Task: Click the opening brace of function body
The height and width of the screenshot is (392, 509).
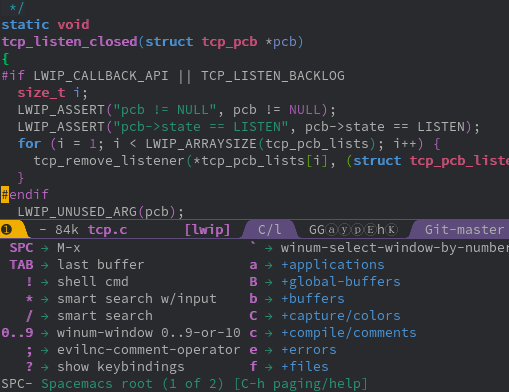Action: (5, 59)
